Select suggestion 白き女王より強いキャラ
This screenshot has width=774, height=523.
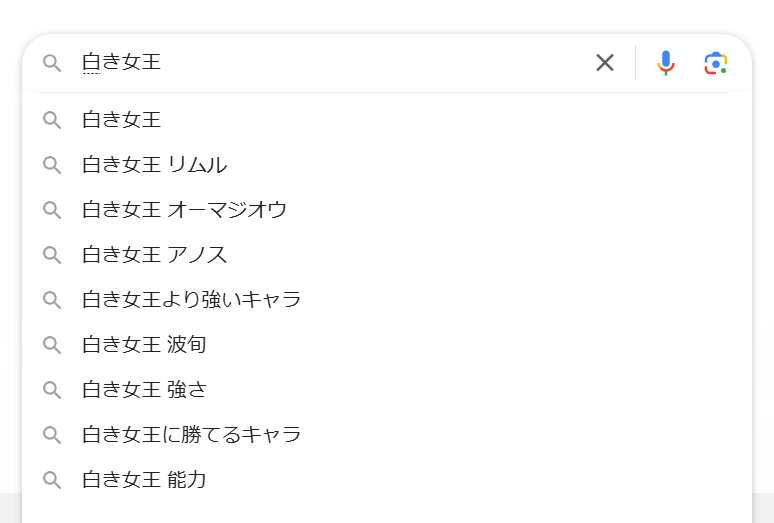(191, 300)
